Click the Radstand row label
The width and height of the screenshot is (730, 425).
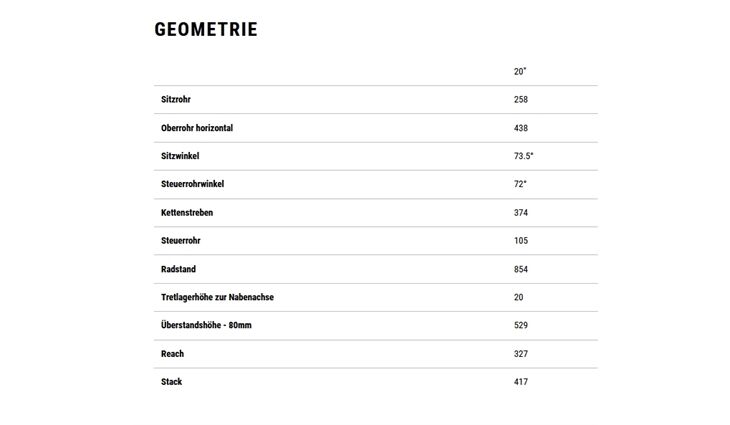tap(178, 269)
